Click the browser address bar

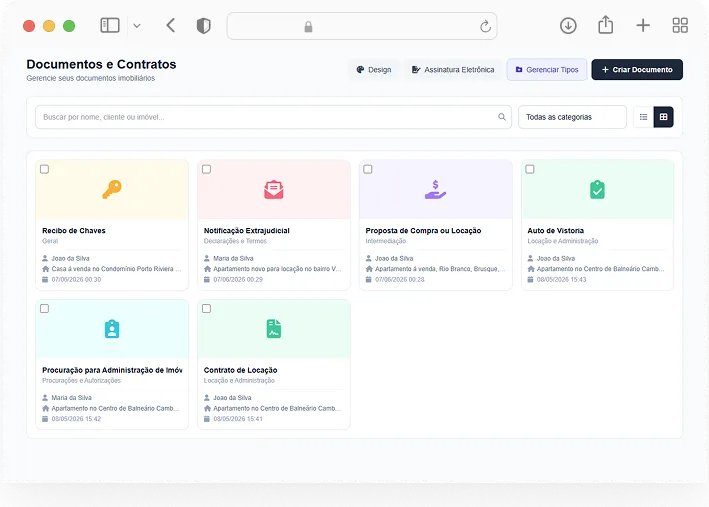tap(362, 26)
